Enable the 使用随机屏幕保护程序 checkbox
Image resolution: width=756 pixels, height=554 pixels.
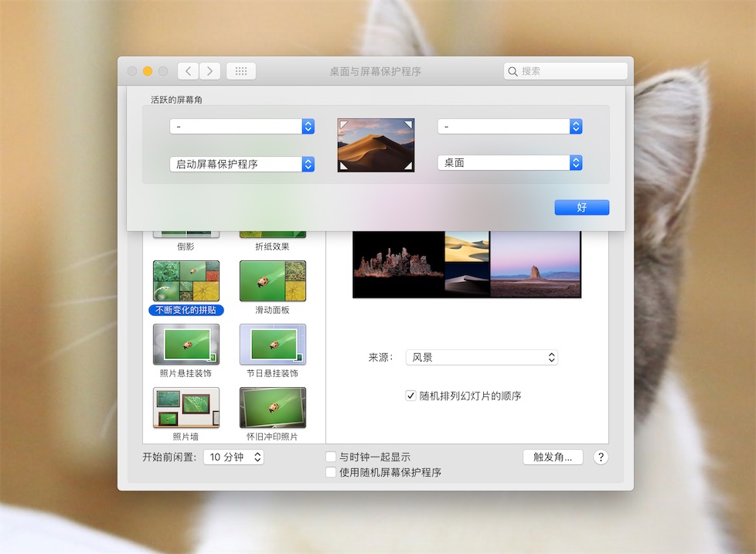point(331,472)
